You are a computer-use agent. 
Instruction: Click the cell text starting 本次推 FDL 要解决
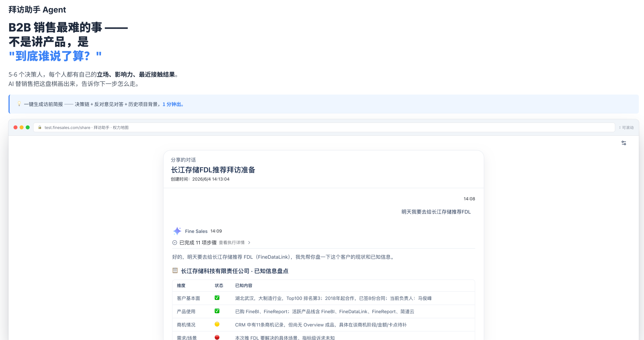click(285, 337)
